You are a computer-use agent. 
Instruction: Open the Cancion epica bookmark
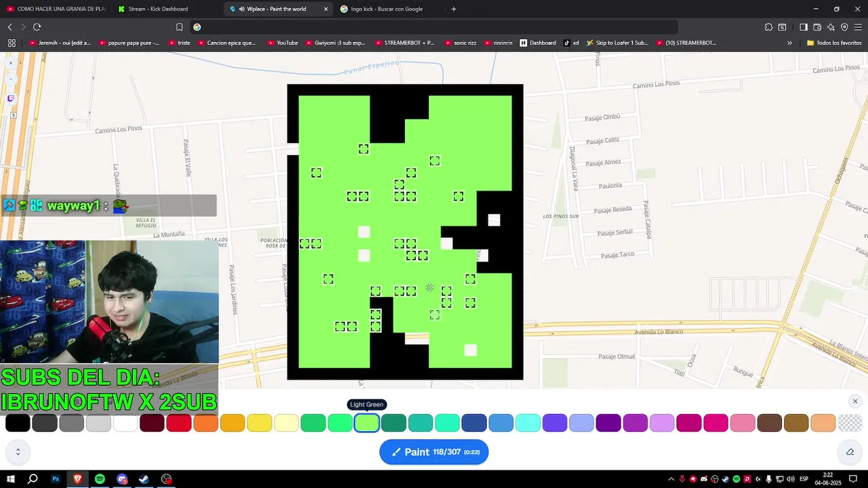click(227, 43)
